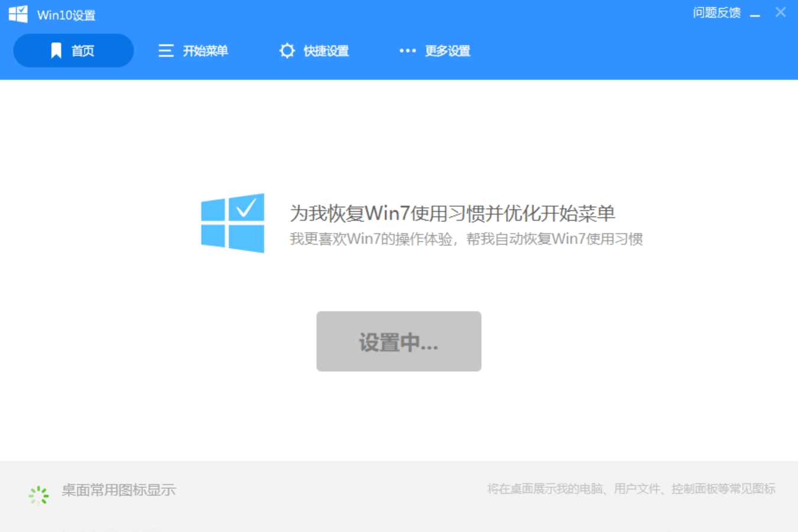Open the 问题反馈 feedback link
The image size is (798, 532).
click(x=715, y=12)
